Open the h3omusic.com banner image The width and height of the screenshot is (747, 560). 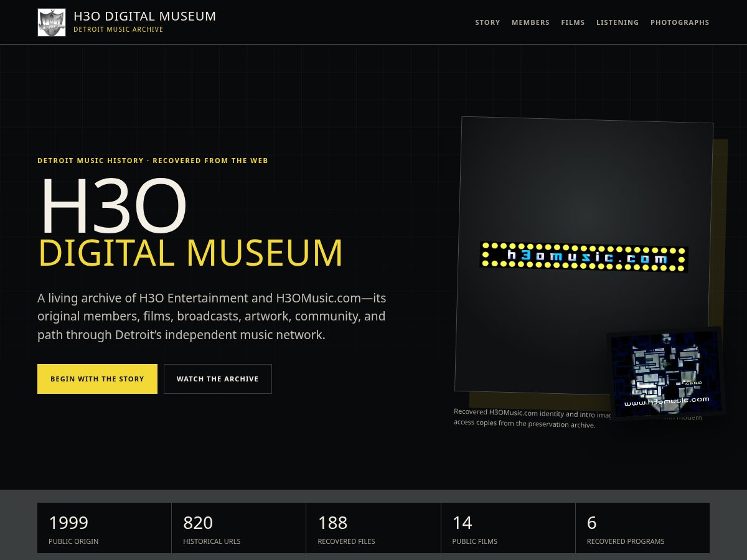tap(584, 257)
